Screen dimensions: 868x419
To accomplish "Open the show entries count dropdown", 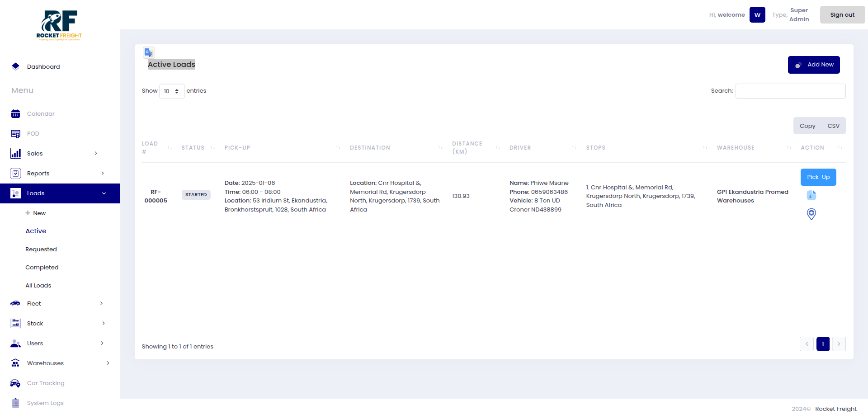I will pos(171,91).
